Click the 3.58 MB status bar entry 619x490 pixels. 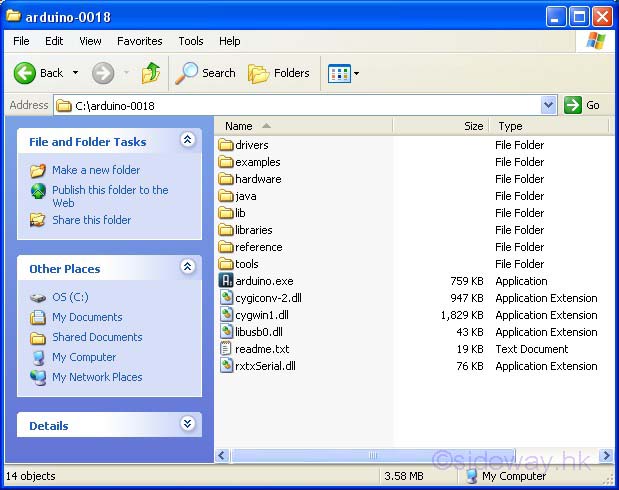coord(403,476)
